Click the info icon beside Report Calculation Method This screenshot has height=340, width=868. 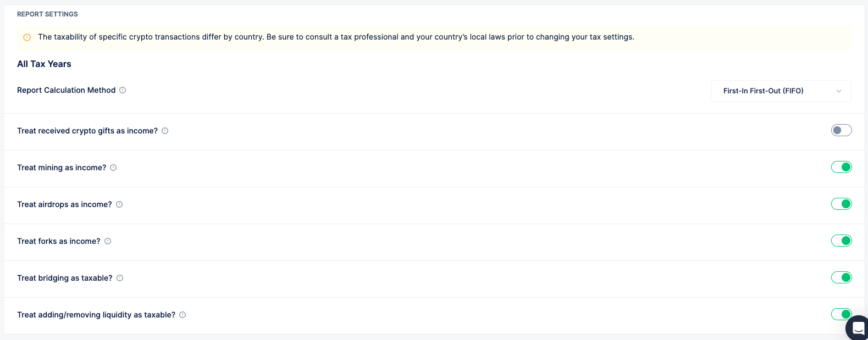pyautogui.click(x=123, y=90)
